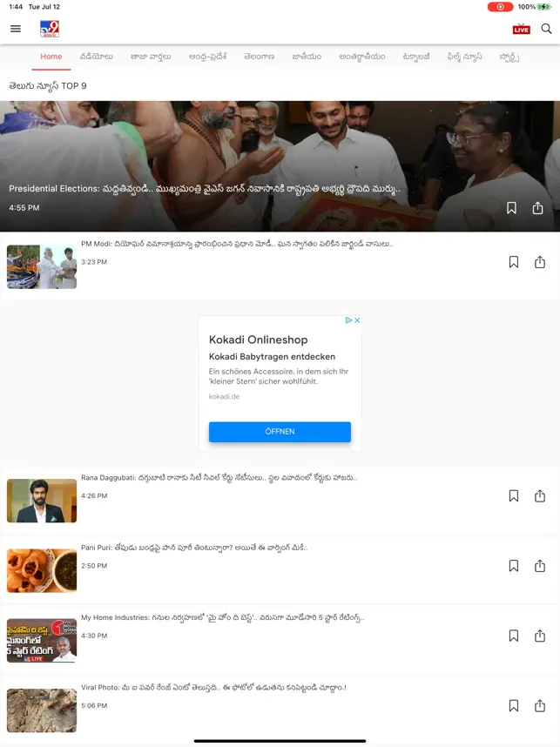
Task: Open the AdChoices triangle info icon
Action: (349, 320)
